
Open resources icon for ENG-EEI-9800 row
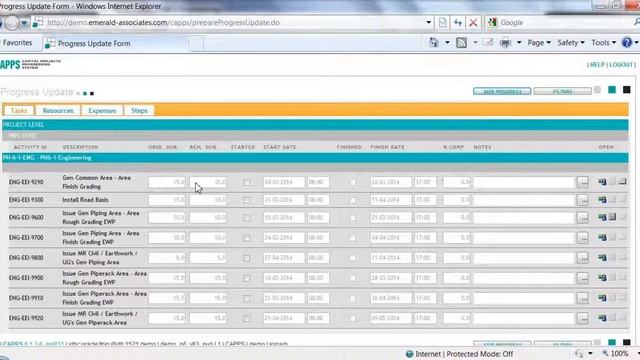tap(602, 258)
